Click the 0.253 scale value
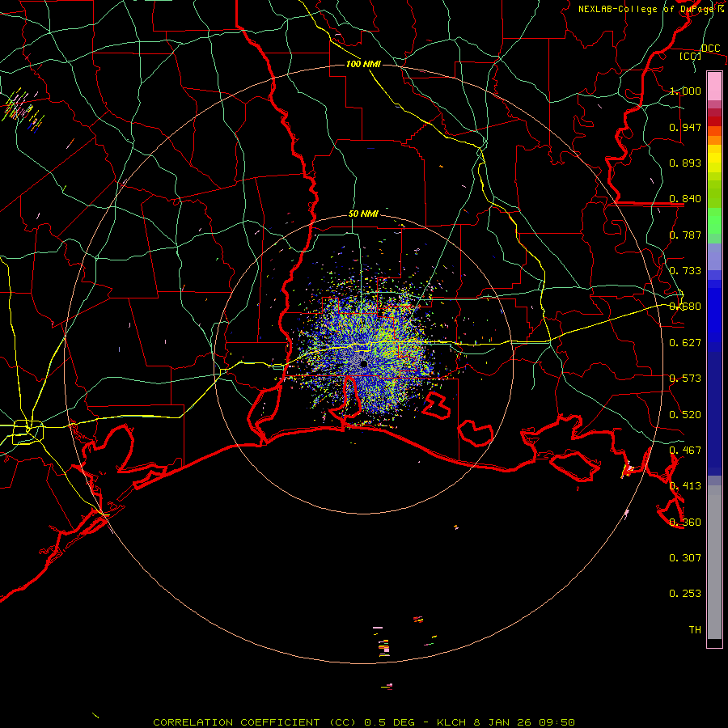This screenshot has height=728, width=728. point(685,594)
